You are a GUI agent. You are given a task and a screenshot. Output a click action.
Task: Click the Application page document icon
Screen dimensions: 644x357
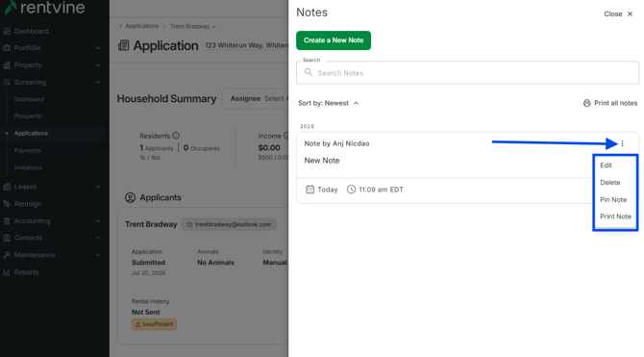(124, 45)
